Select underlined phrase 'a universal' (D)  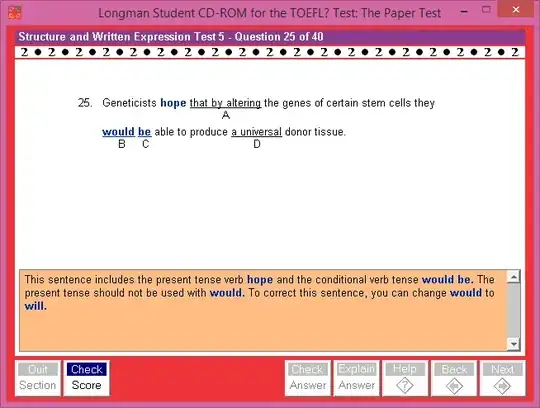click(x=257, y=132)
